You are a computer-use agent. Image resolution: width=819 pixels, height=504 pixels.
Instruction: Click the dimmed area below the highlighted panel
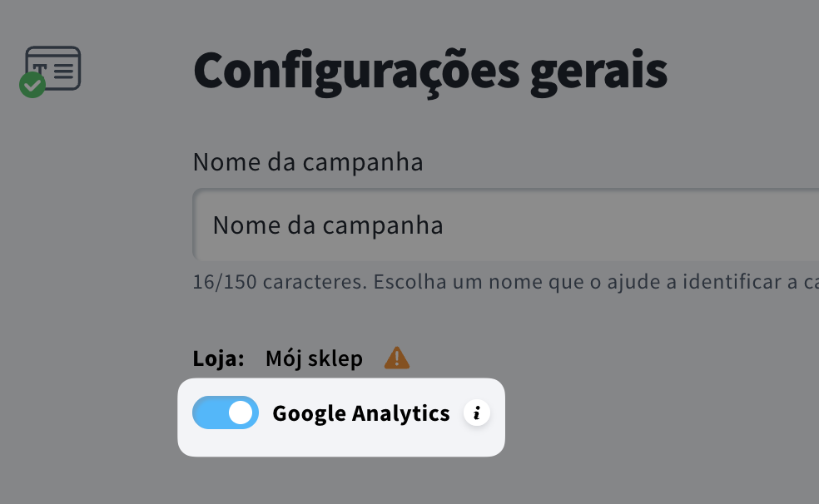341,482
